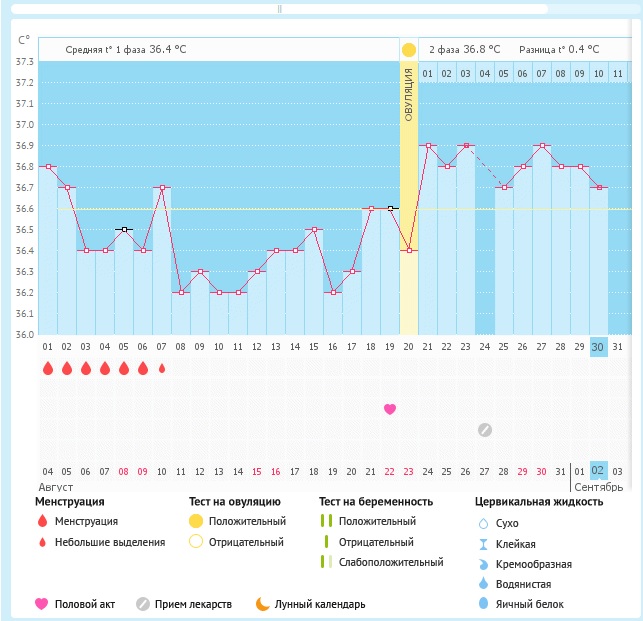Click the menstruation drop under day 01

pyautogui.click(x=48, y=368)
